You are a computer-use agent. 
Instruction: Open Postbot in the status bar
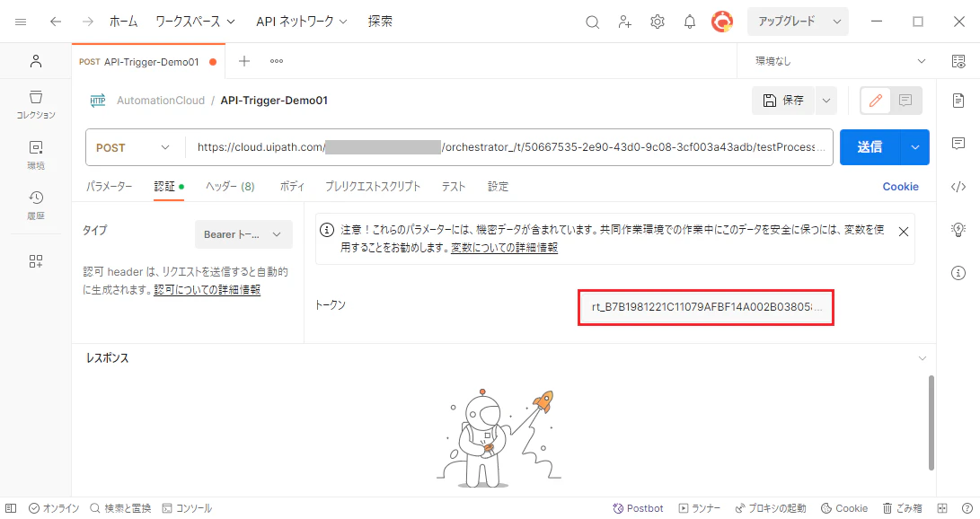click(638, 508)
